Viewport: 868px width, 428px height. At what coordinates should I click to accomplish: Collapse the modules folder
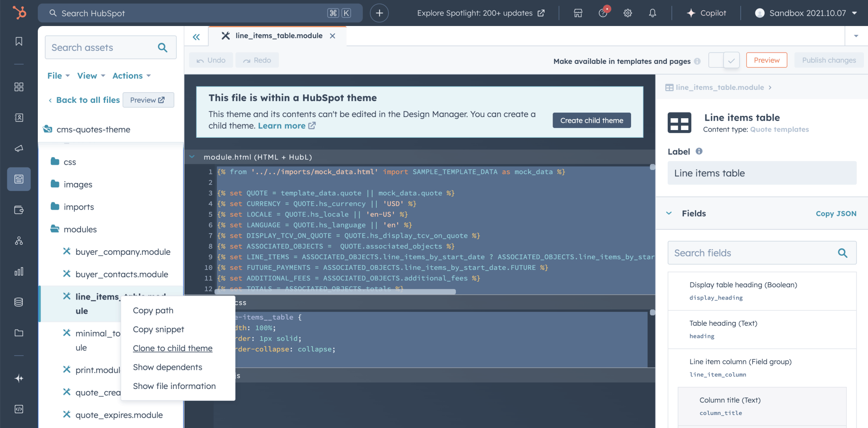tap(74, 229)
